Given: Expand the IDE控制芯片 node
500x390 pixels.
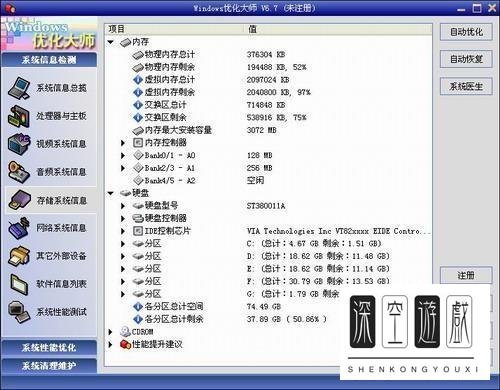Looking at the screenshot, I should (x=123, y=231).
